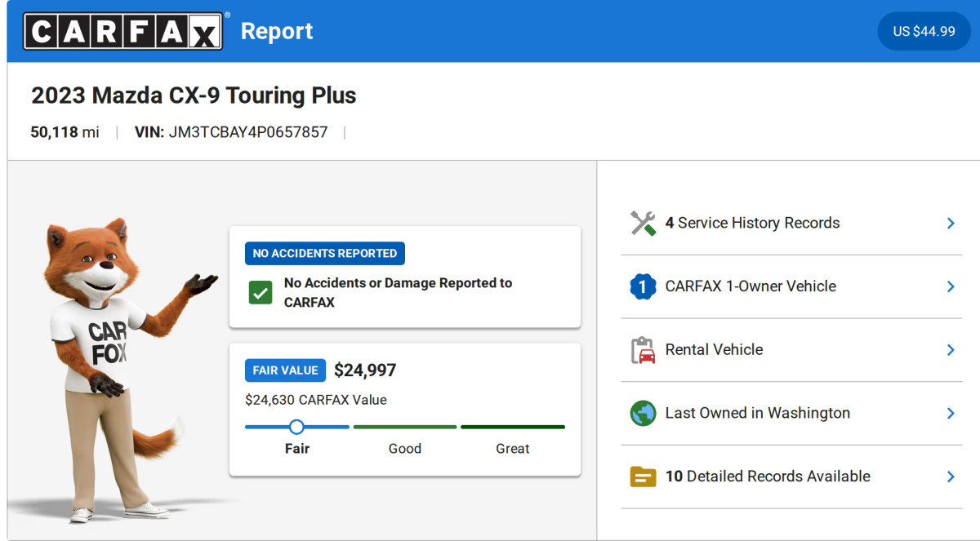The width and height of the screenshot is (980, 541).
Task: Open the Detailed Records folder icon
Action: pos(642,476)
